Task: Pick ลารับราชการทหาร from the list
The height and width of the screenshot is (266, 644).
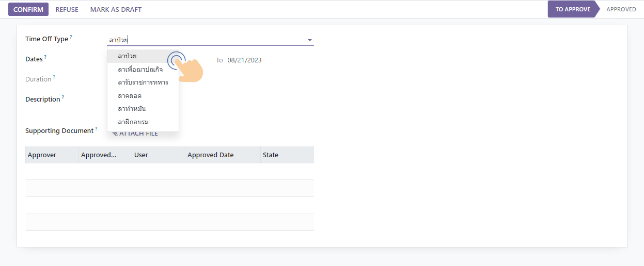Action: (143, 82)
